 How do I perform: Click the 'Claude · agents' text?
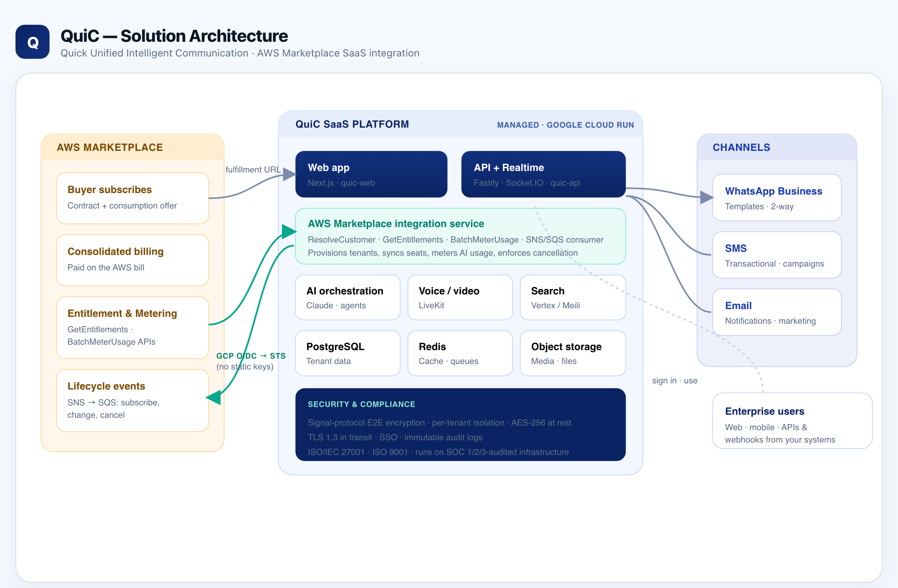coord(336,306)
